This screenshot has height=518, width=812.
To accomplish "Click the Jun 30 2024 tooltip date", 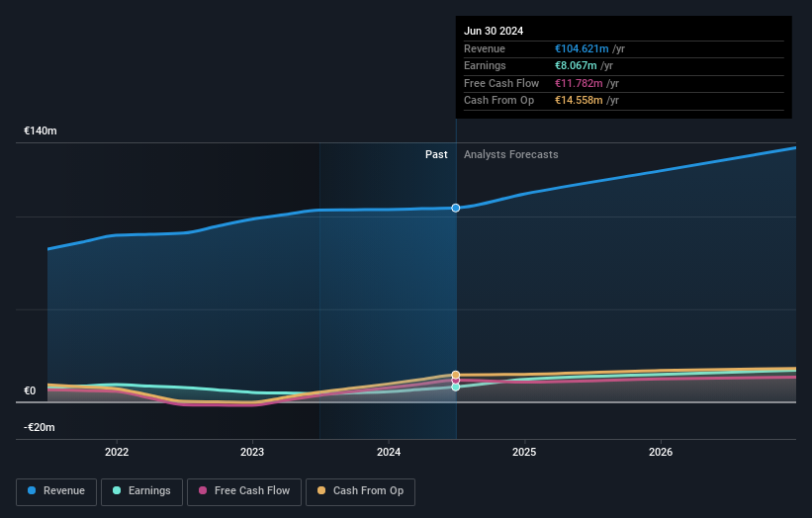I will tap(494, 31).
